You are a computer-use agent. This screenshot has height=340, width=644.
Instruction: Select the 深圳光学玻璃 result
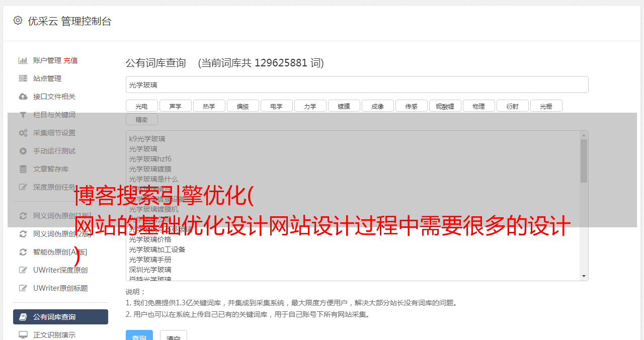150,270
